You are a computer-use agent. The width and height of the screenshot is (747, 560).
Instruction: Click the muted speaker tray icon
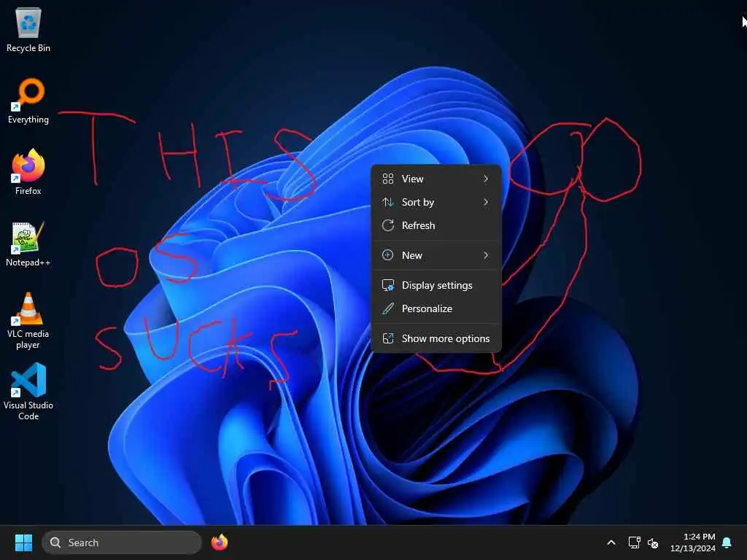pyautogui.click(x=653, y=542)
